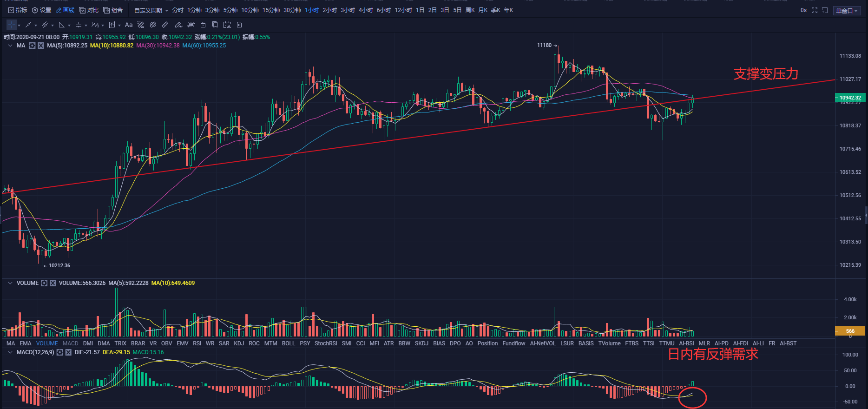Remove the MA indicator with X
The image size is (868, 409).
(x=41, y=46)
